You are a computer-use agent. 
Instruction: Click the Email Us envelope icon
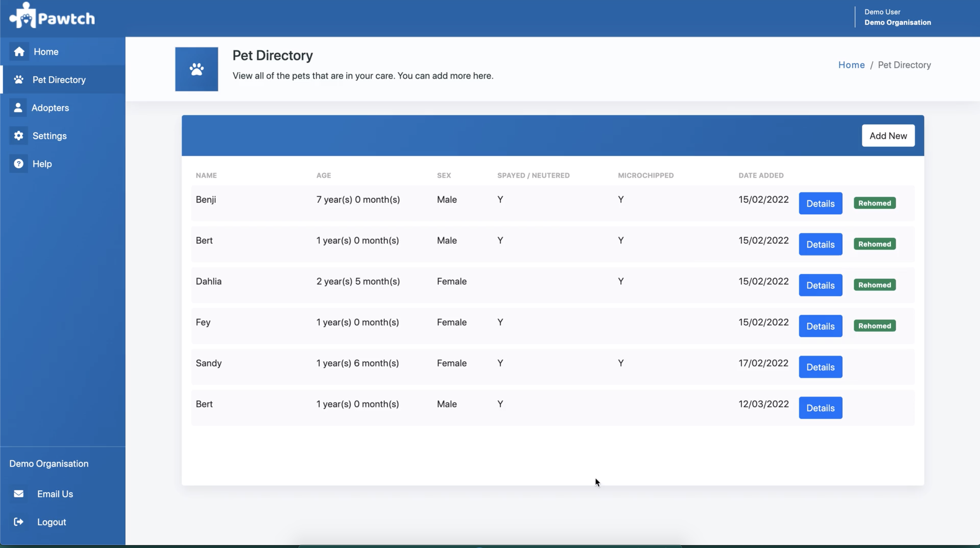[x=19, y=494]
